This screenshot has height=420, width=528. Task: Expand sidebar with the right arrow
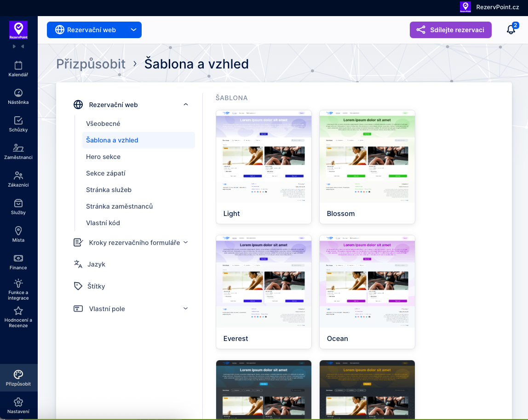click(x=14, y=46)
